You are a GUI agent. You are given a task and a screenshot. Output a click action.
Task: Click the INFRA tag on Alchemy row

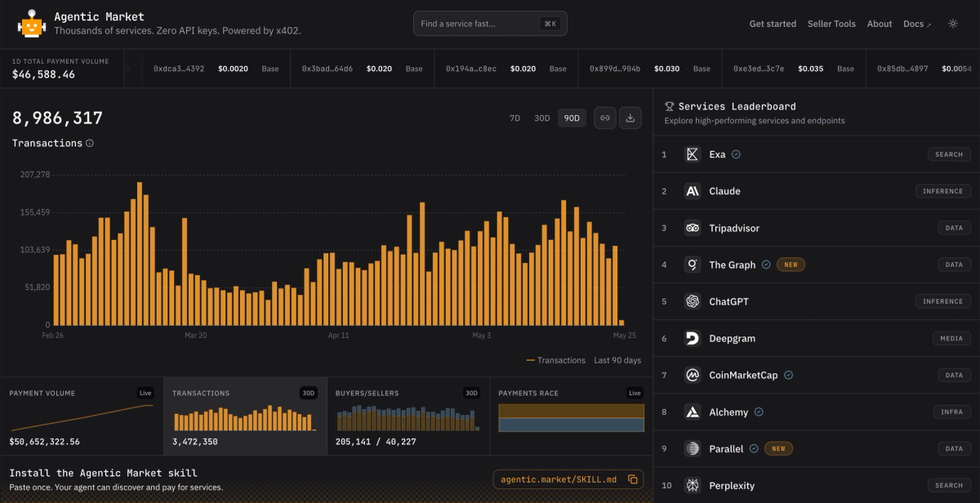point(951,412)
